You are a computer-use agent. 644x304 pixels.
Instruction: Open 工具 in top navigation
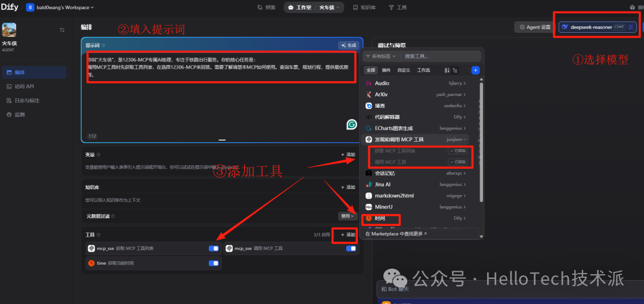click(398, 7)
